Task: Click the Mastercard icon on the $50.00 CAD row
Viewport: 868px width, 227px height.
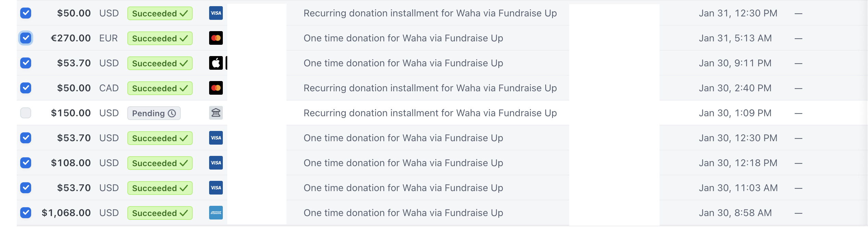Action: tap(216, 88)
